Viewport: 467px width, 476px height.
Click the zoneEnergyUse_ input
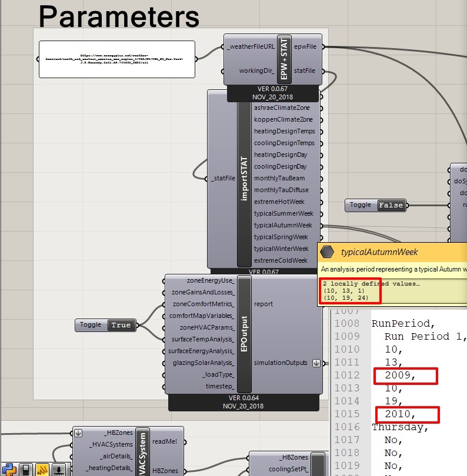coord(211,280)
